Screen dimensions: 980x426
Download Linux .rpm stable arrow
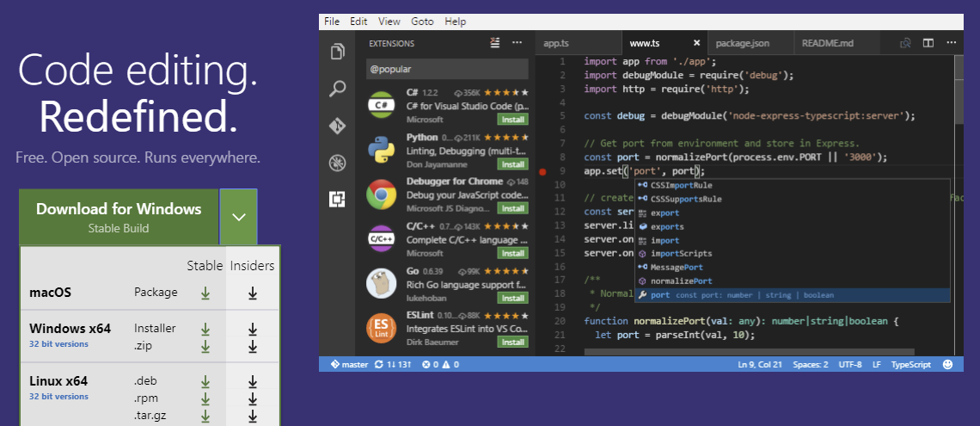point(205,398)
